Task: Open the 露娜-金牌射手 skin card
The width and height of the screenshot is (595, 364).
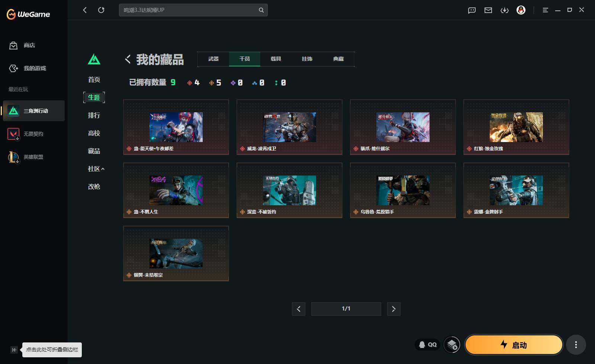Action: tap(516, 190)
